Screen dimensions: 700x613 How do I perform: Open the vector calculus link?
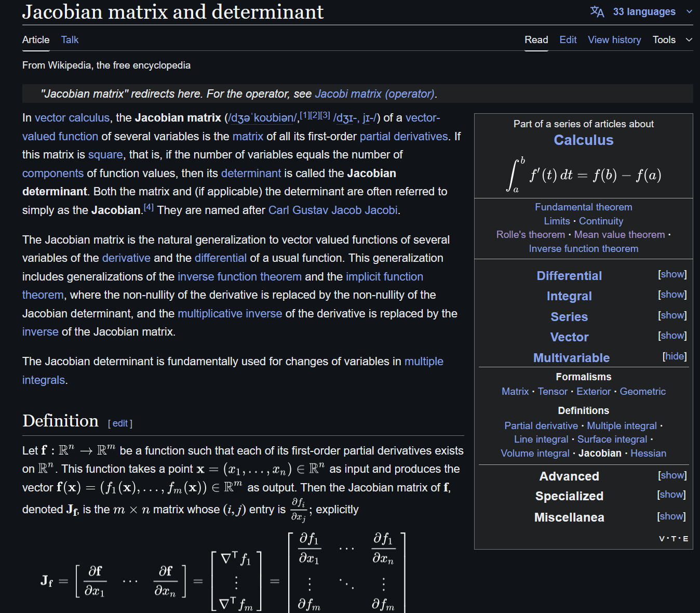pos(72,118)
